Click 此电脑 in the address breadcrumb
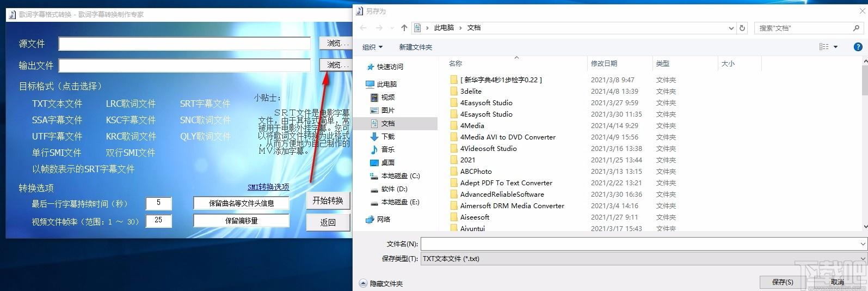This screenshot has height=291, width=868. (444, 28)
